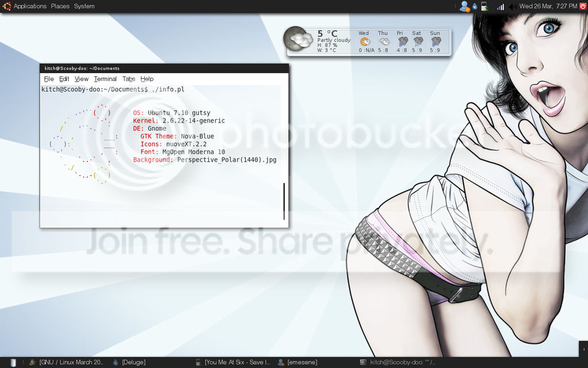The image size is (588, 368).
Task: Click terminal title bar kitch@Scooby-doo
Action: (x=164, y=68)
